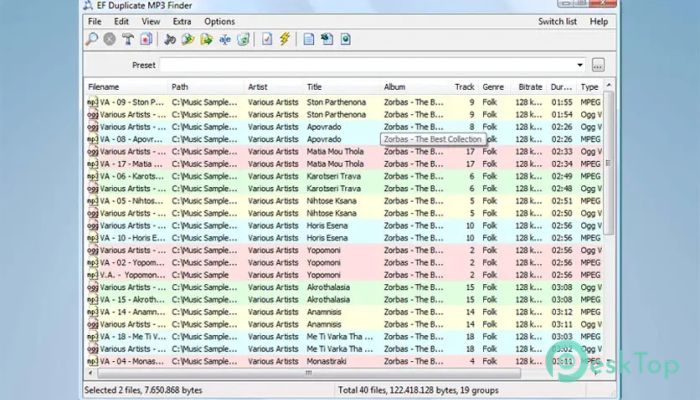
Task: Open the Extra menu
Action: tap(181, 21)
